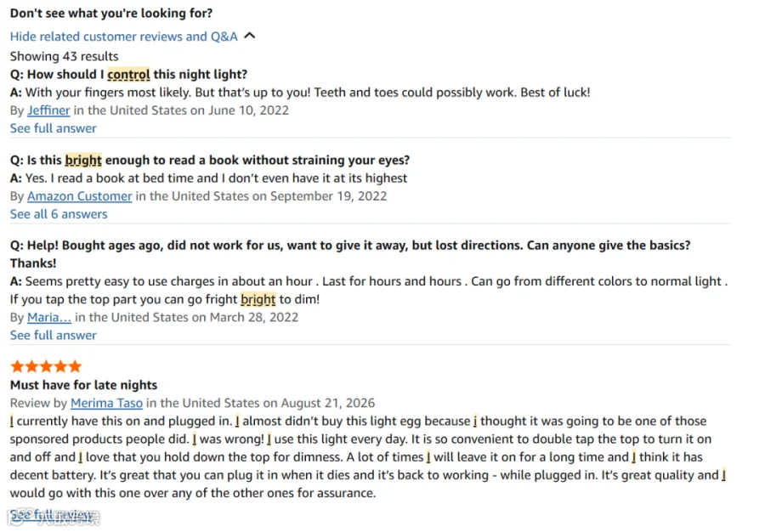The width and height of the screenshot is (765, 532).
Task: Open the Merima Taso reviewer profile
Action: click(106, 404)
